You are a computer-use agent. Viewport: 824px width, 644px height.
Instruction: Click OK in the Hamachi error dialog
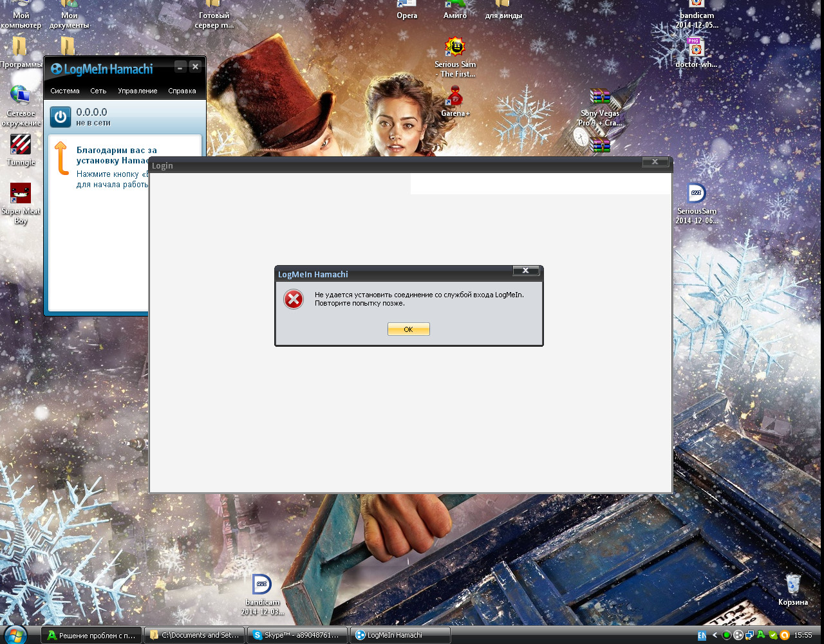tap(408, 329)
